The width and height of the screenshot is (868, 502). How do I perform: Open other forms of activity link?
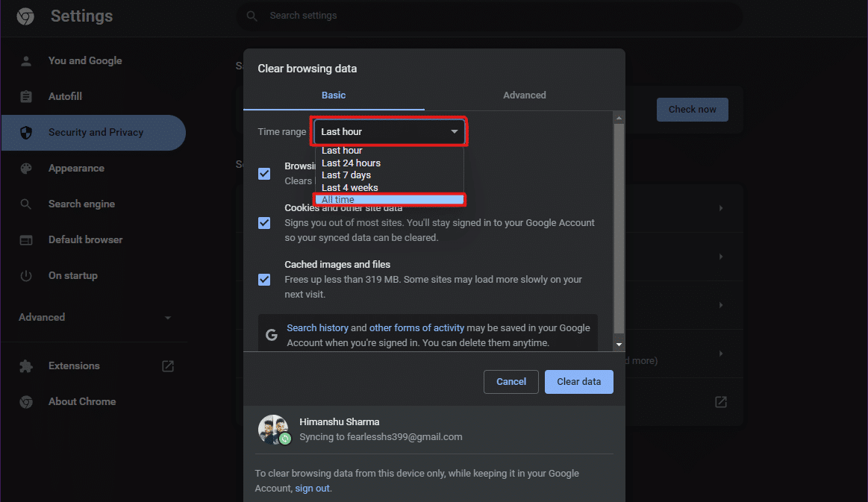pos(416,328)
